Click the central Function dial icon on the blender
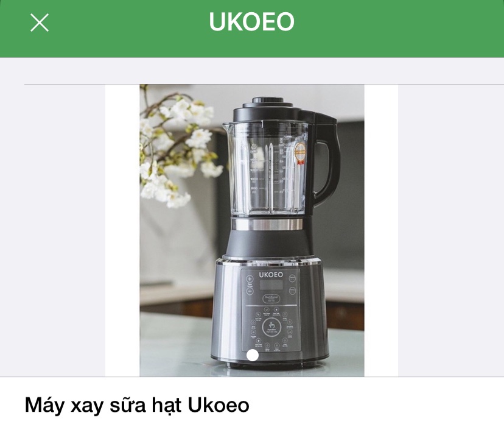The width and height of the screenshot is (504, 424). point(271,327)
